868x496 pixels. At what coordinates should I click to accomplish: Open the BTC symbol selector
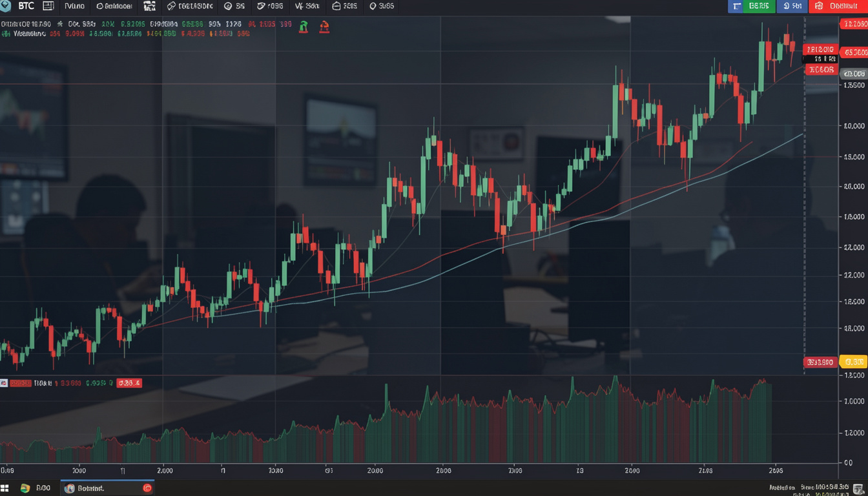click(25, 6)
